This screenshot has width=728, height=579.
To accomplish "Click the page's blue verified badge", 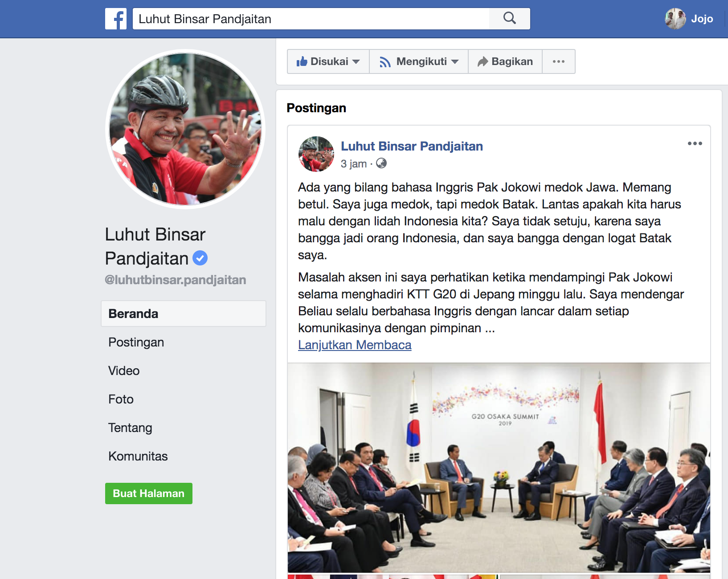I will pyautogui.click(x=200, y=258).
